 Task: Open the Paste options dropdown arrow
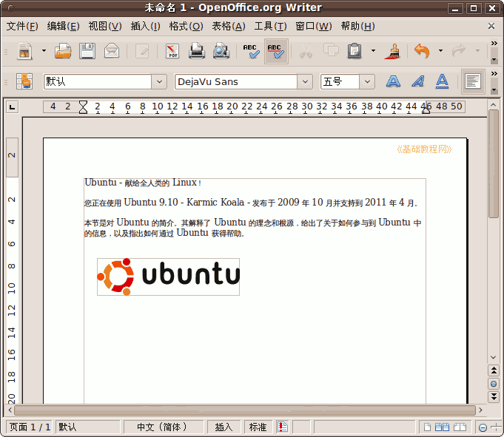click(x=373, y=51)
